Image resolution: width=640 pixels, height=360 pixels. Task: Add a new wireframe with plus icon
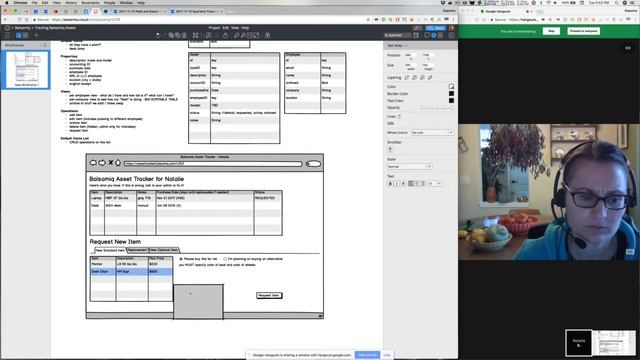coord(36,36)
